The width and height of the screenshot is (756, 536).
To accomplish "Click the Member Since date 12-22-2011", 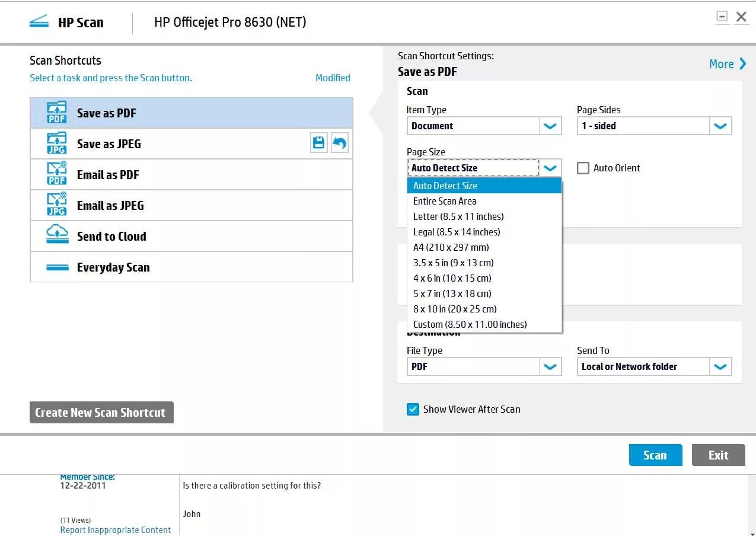I will click(x=83, y=485).
